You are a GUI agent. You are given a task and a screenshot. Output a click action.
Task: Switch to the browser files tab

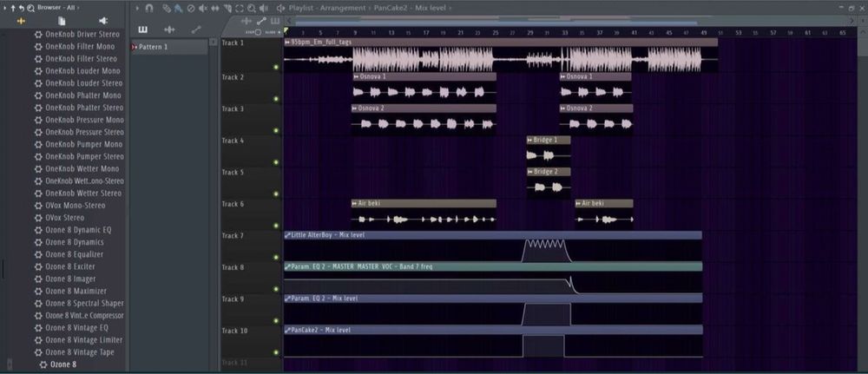pos(62,21)
